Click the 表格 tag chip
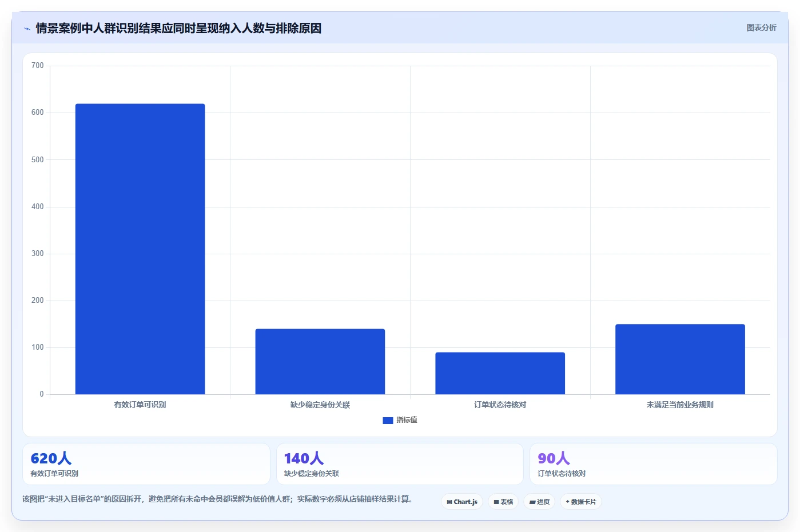This screenshot has width=800, height=532. 503,502
